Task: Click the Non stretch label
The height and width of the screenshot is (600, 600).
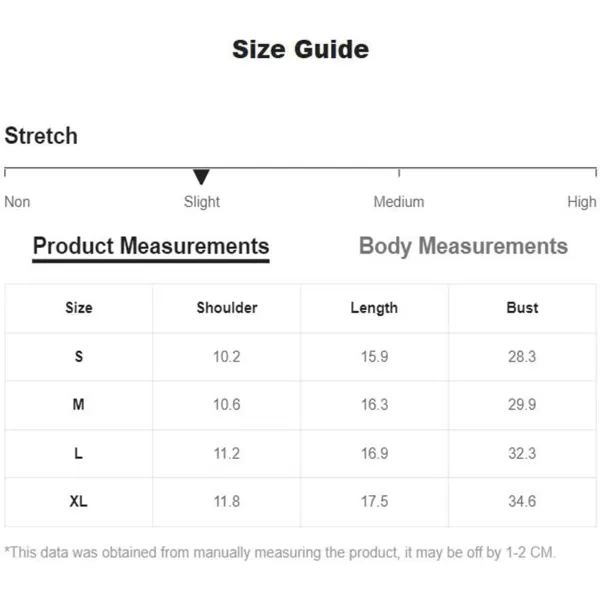Action: tap(17, 202)
